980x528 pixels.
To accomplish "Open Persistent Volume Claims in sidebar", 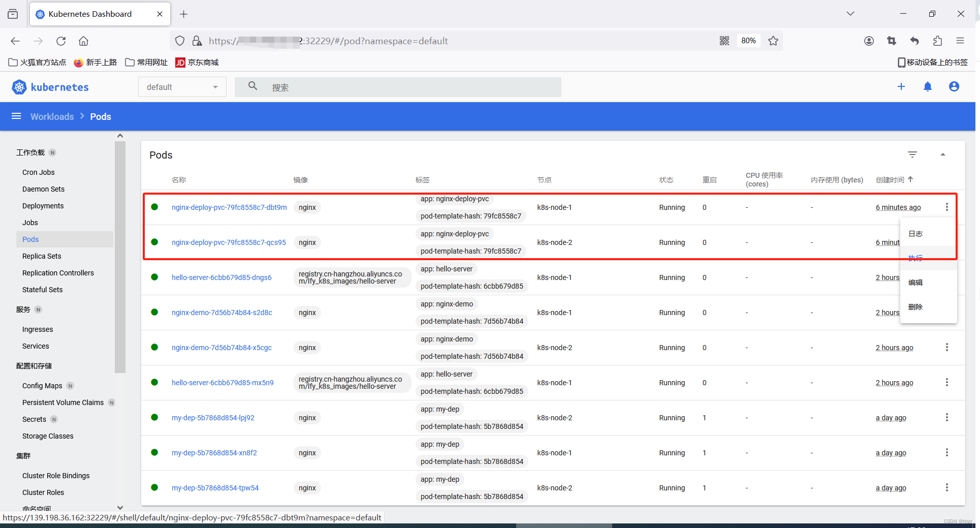I will tap(63, 402).
